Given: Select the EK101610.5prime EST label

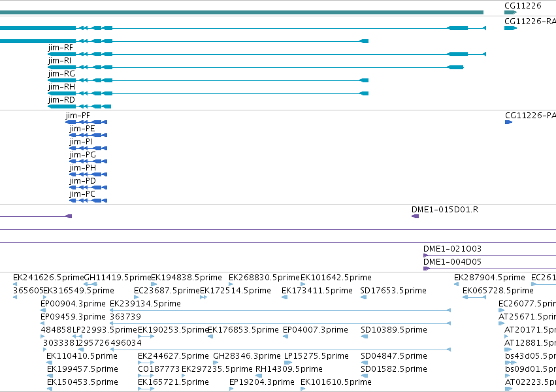Looking at the screenshot, I should pos(336,382).
